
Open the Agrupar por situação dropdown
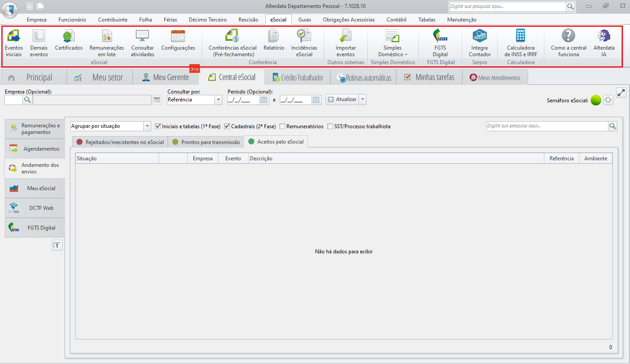[147, 126]
